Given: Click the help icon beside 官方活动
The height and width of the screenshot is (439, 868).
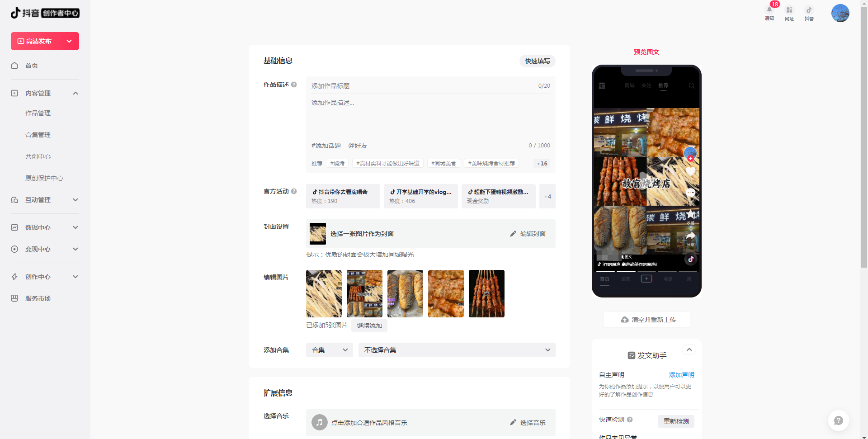Looking at the screenshot, I should (294, 191).
